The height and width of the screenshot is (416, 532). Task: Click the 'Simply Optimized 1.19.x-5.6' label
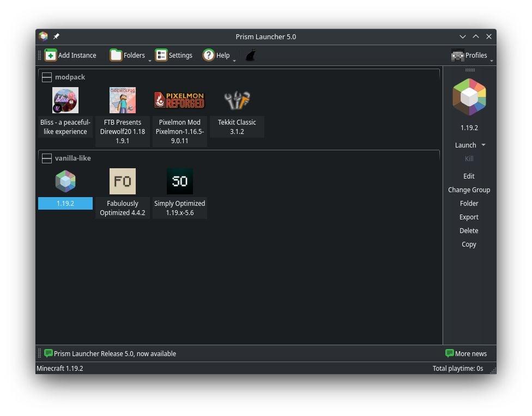click(x=179, y=208)
